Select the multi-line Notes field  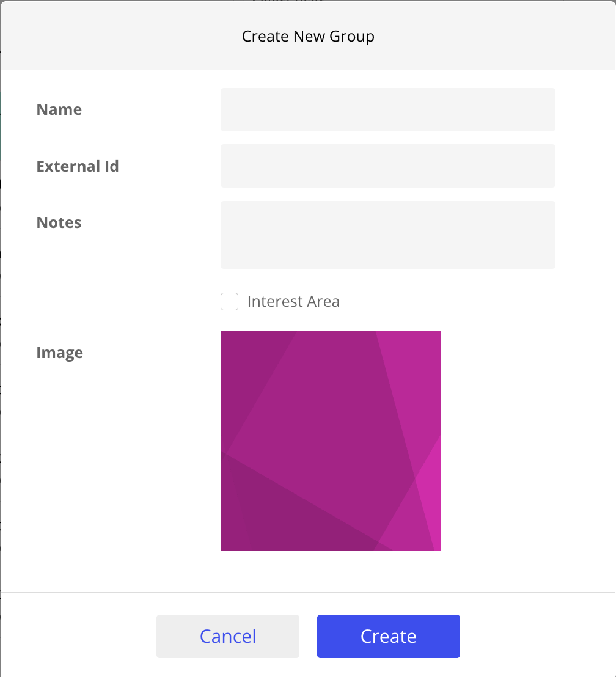click(x=387, y=235)
